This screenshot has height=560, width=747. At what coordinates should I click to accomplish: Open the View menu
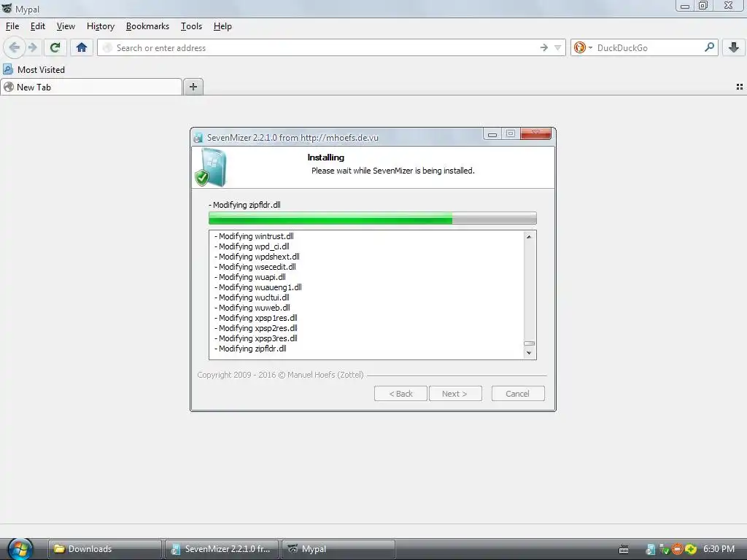(66, 26)
